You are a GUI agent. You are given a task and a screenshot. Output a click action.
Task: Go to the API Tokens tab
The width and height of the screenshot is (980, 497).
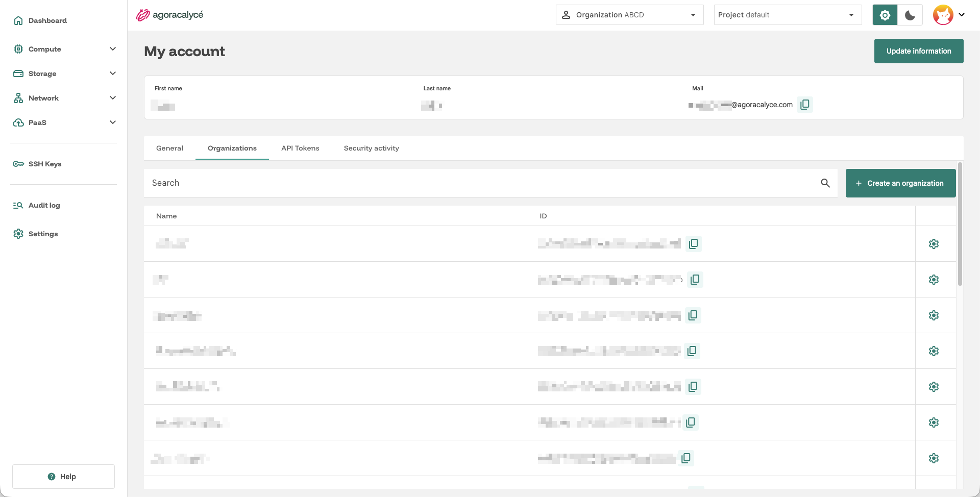300,148
